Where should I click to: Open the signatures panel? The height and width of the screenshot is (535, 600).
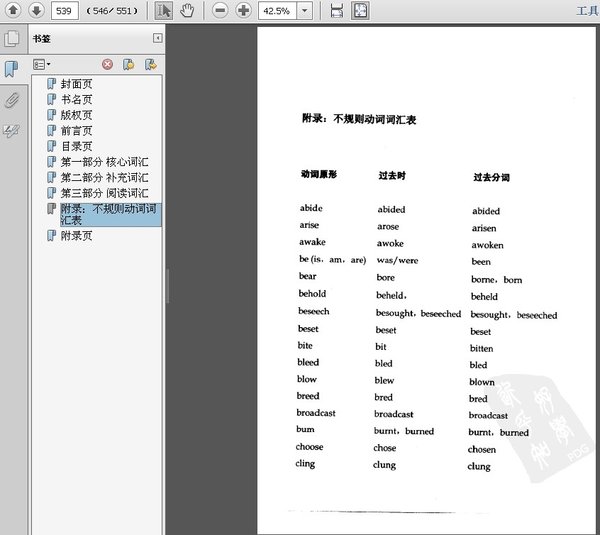(12, 130)
